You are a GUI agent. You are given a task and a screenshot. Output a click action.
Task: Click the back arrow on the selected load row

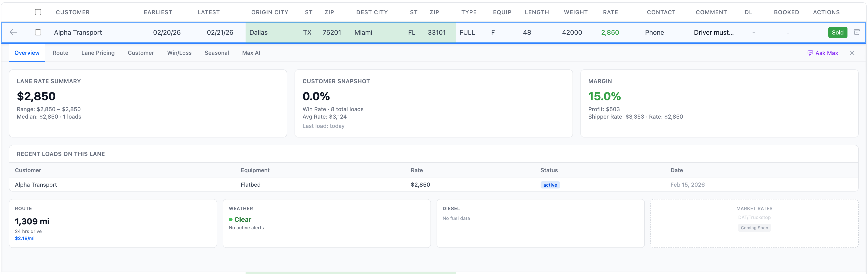pos(14,32)
